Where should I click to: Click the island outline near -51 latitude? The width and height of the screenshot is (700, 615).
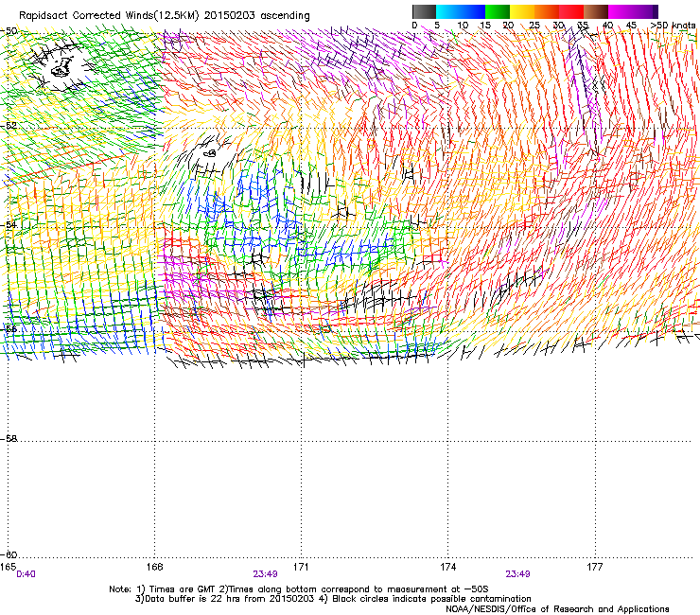tap(62, 67)
